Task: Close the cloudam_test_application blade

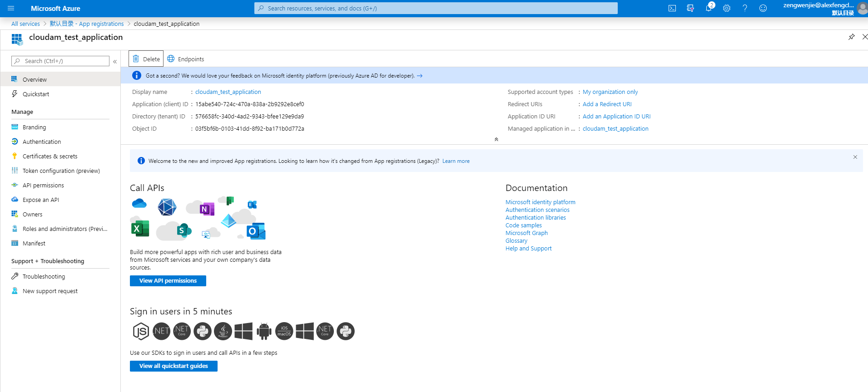Action: [865, 37]
